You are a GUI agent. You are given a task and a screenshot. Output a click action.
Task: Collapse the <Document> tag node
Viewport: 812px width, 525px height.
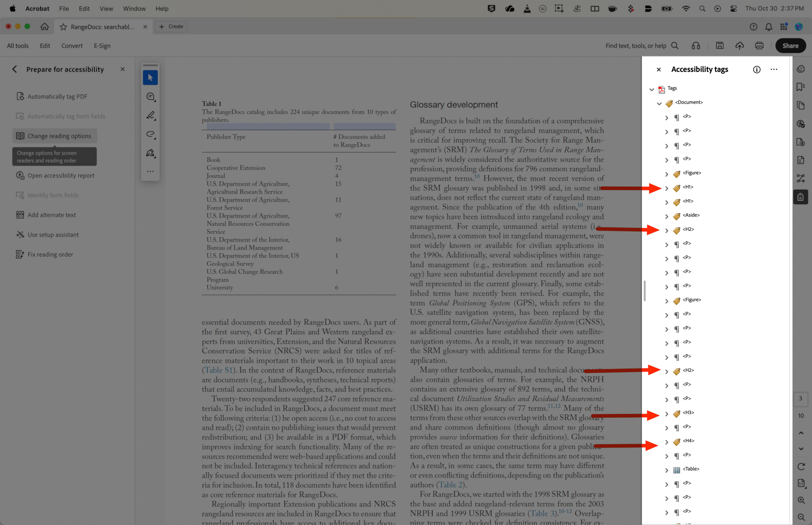[659, 103]
